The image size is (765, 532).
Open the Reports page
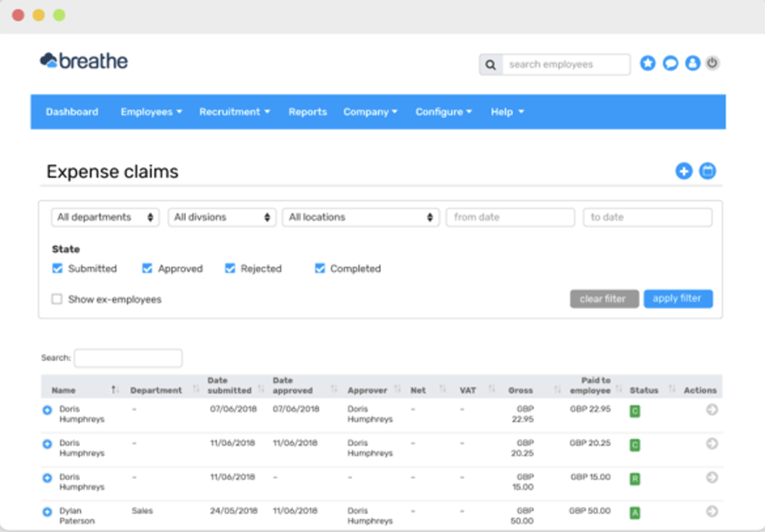[x=308, y=112]
